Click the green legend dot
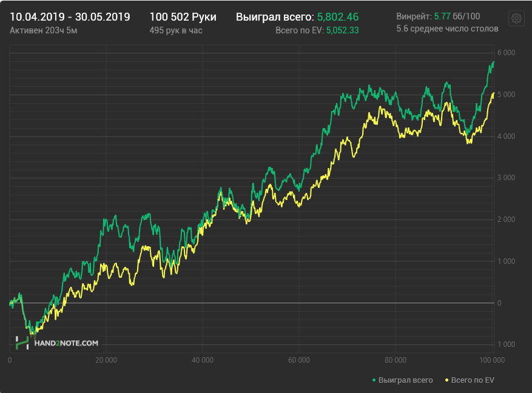The height and width of the screenshot is (393, 532). point(374,380)
